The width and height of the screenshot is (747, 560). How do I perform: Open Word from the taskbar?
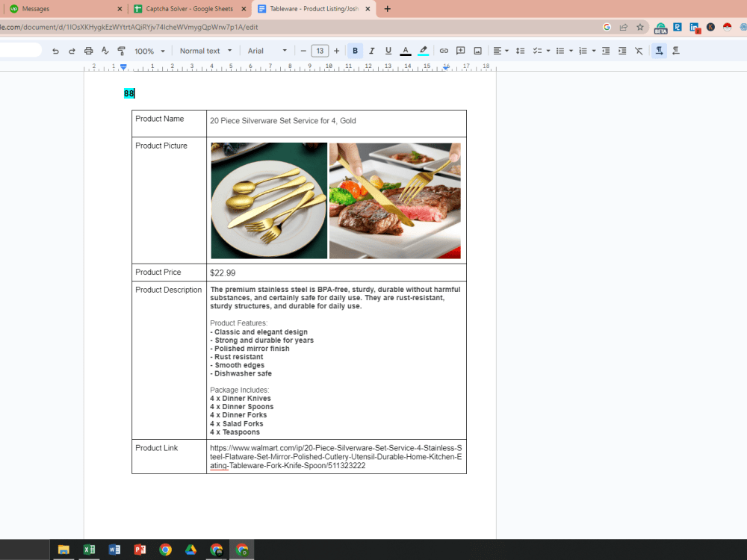click(x=114, y=550)
